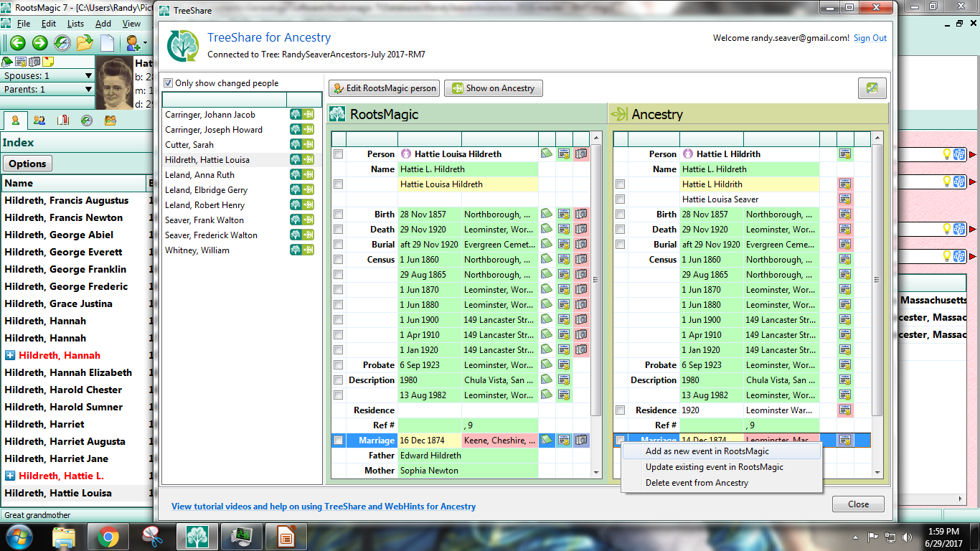
Task: Click the Ancestry panel scroll-down arrow
Action: point(878,472)
